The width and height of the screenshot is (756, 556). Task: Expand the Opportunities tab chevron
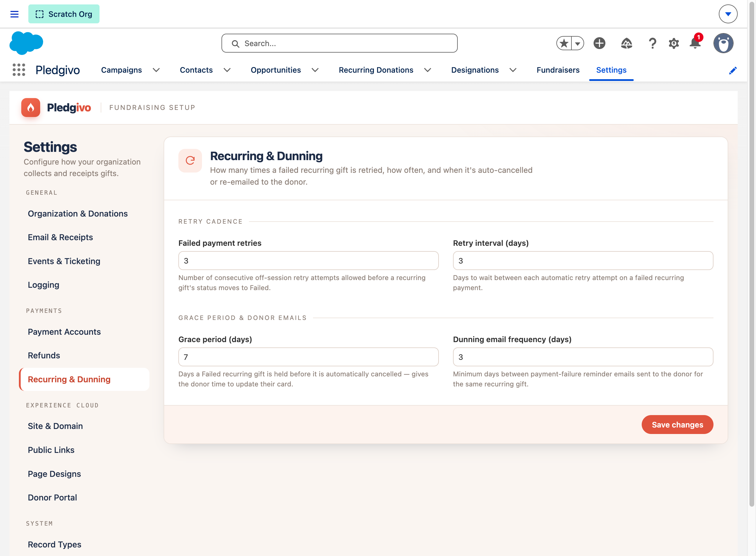[315, 70]
